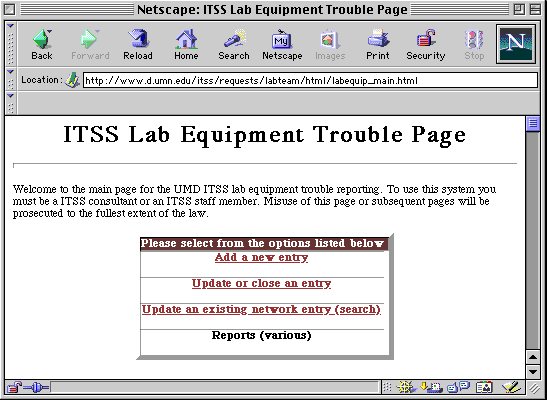
Task: Open the Navigator component bar icon
Action: coord(406,387)
